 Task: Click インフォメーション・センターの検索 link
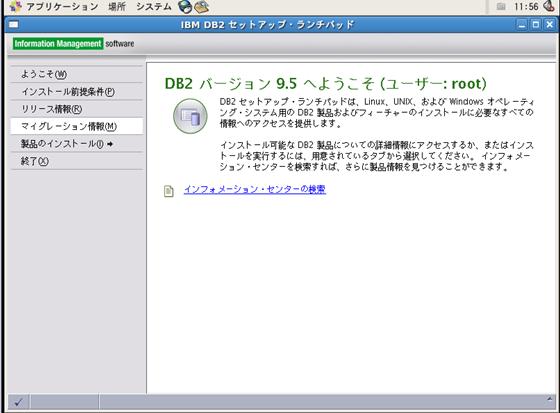click(255, 189)
